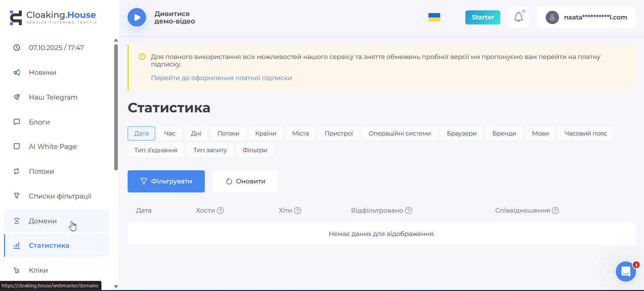Screen dimensions: 644x291
Task: Play the demo video
Action: [x=137, y=17]
